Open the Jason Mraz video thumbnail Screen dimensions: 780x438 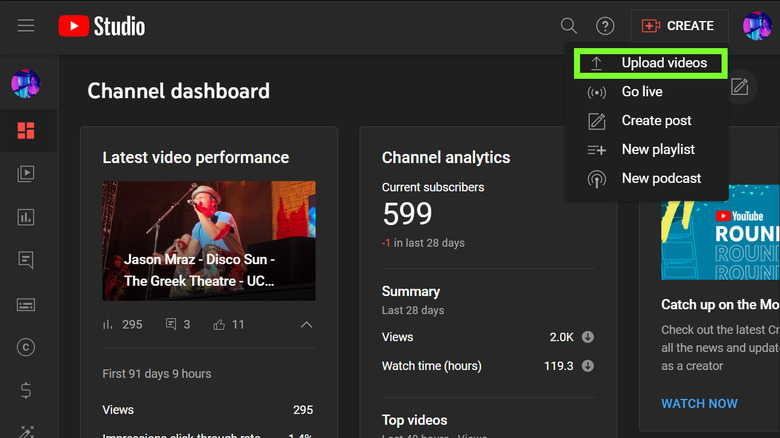(208, 240)
